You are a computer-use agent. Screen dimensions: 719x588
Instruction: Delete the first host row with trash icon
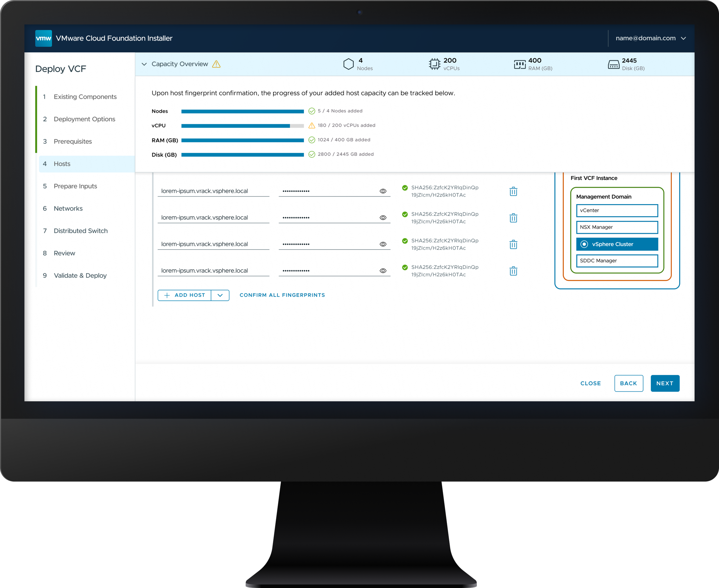click(x=513, y=191)
